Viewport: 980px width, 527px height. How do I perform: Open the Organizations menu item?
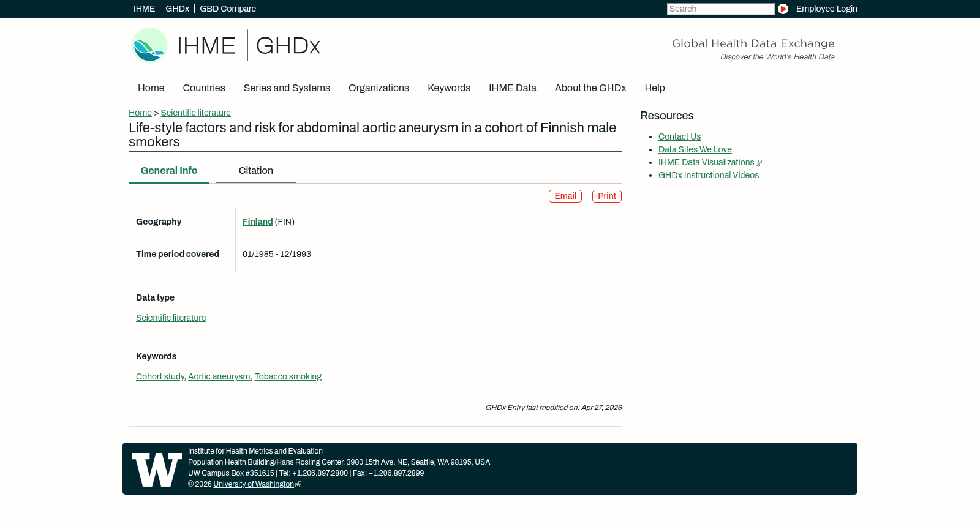coord(379,88)
